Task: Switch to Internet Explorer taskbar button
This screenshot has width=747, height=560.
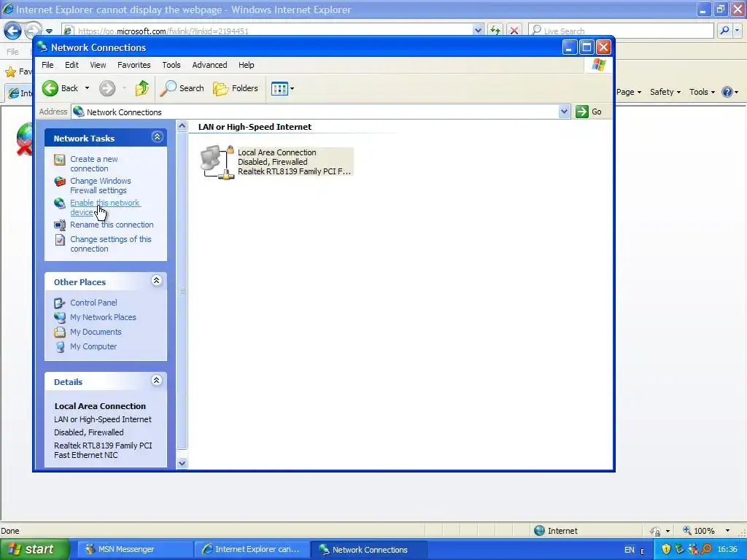Action: pos(252,550)
